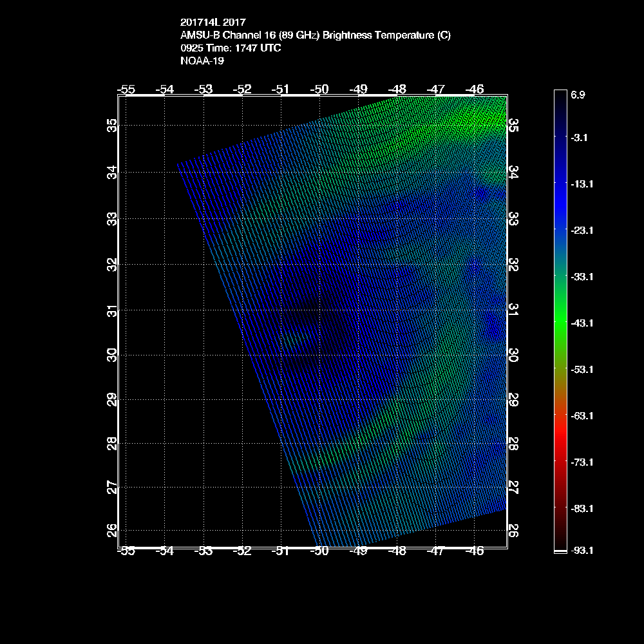Screen dimensions: 644x644
Task: Click the 29 latitude label on the right axis
Action: coord(513,400)
